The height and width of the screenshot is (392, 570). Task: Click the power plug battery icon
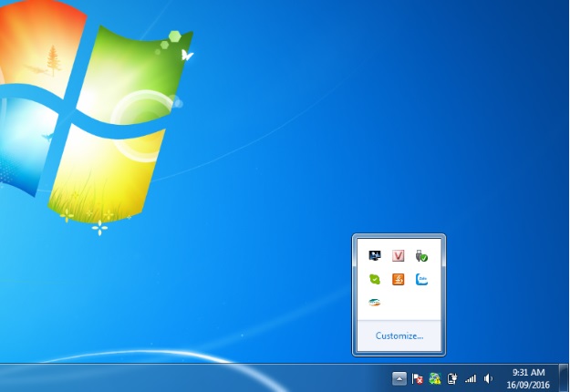(452, 378)
